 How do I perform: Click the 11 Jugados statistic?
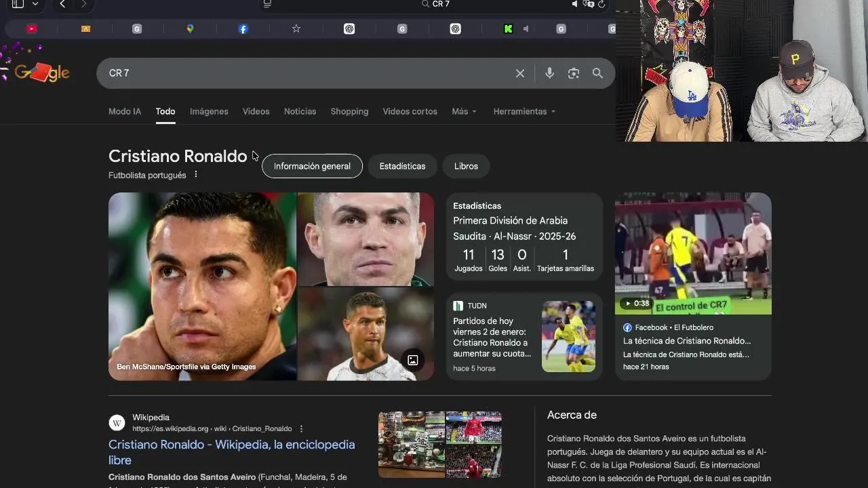tap(469, 260)
